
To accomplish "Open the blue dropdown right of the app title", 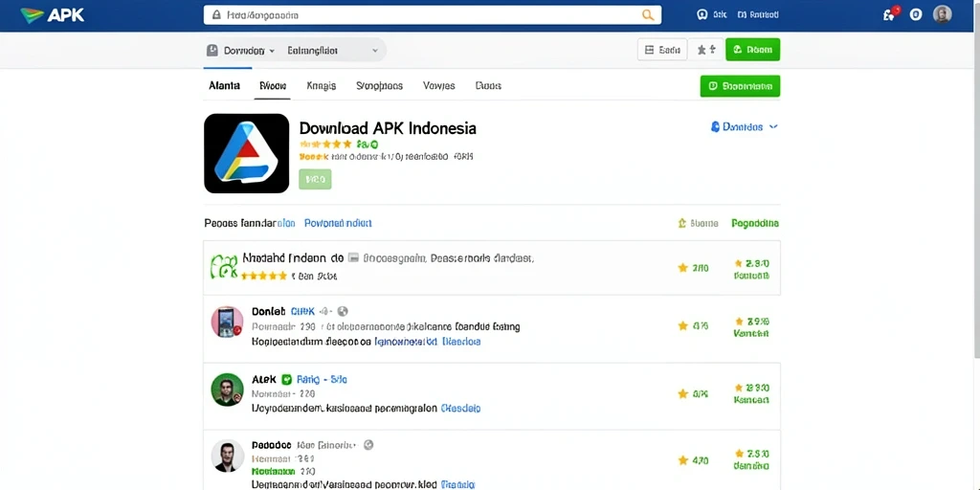I will pyautogui.click(x=744, y=127).
